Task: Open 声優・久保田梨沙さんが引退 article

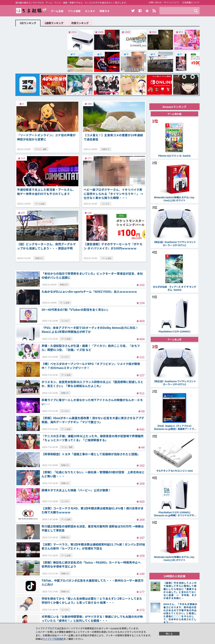Action: tap(91, 348)
